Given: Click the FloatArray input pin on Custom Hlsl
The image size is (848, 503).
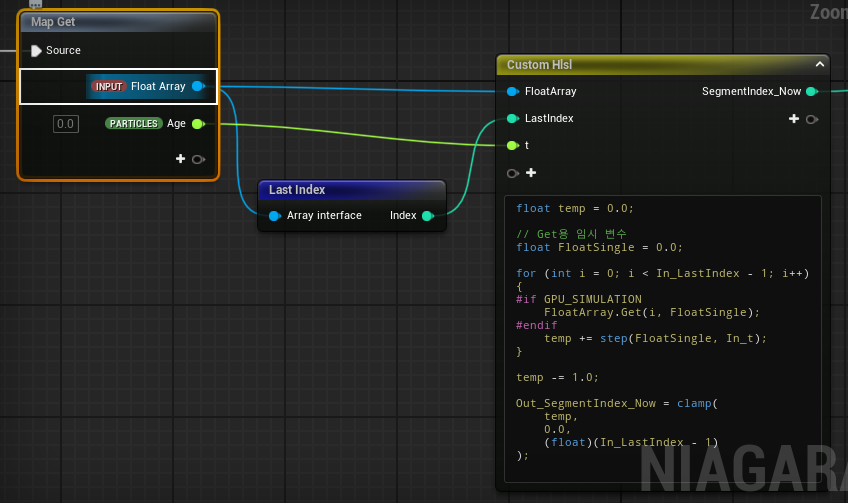Looking at the screenshot, I should 512,91.
